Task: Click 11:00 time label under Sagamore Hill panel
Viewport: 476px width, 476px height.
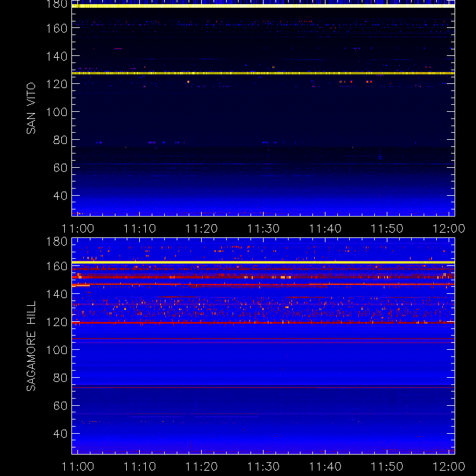Action: [x=78, y=466]
